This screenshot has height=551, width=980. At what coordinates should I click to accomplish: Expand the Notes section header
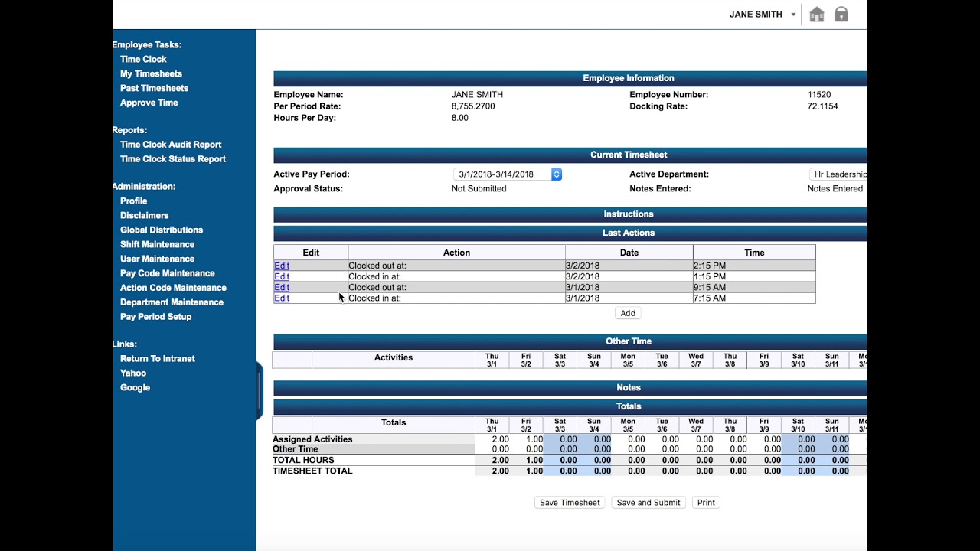(570, 388)
